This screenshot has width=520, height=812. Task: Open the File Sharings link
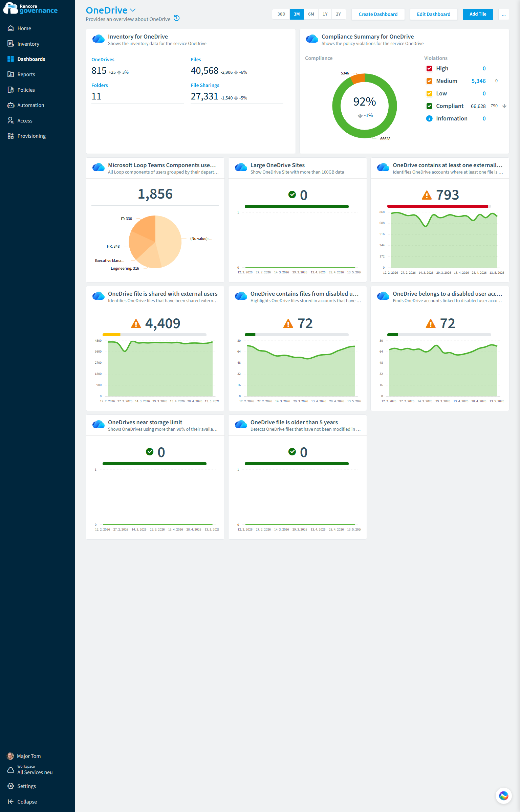click(x=205, y=85)
